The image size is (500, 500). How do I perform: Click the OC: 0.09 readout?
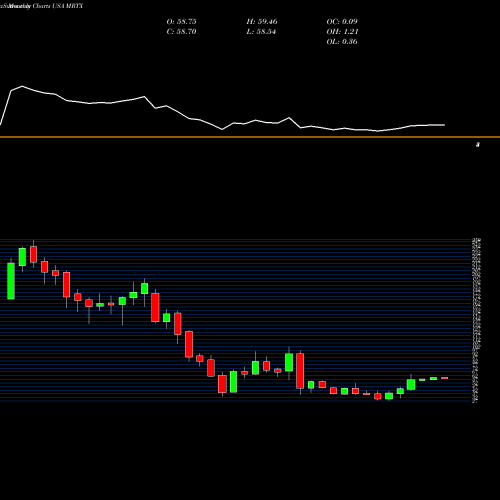coord(342,22)
